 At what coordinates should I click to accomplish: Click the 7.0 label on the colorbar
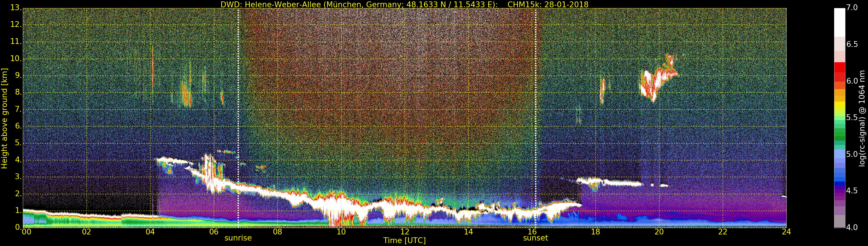852,8
